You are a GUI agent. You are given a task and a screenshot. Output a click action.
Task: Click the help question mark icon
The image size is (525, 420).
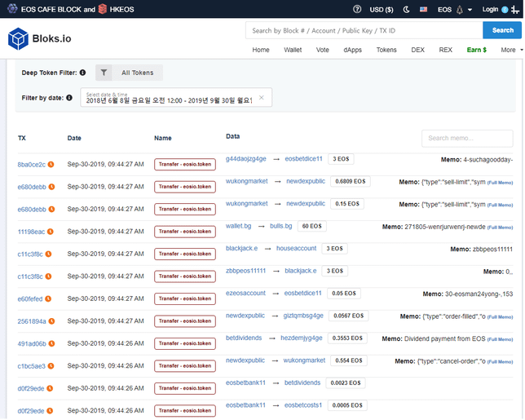click(357, 9)
